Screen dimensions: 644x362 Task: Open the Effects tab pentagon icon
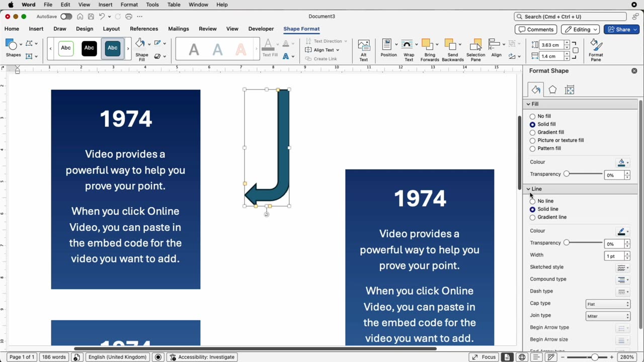tap(552, 90)
